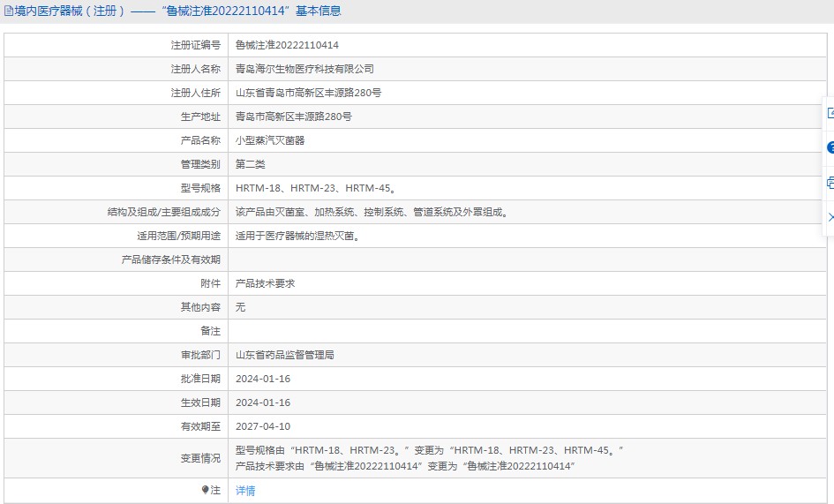The image size is (834, 504).
Task: Click the 生产地址 label
Action: click(x=200, y=117)
